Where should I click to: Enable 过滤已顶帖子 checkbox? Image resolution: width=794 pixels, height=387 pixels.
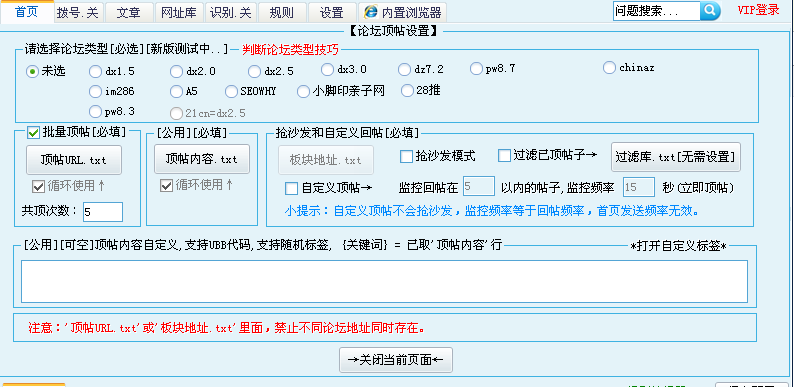point(504,156)
